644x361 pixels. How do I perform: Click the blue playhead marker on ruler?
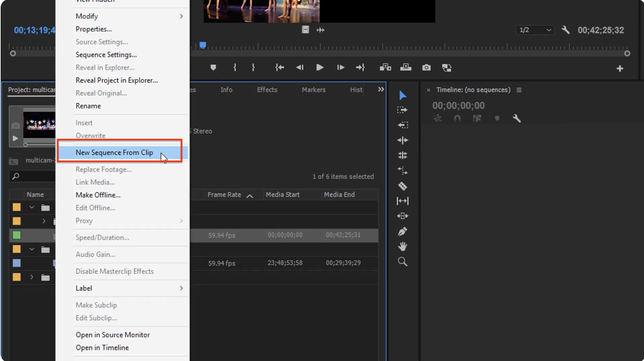pyautogui.click(x=203, y=45)
